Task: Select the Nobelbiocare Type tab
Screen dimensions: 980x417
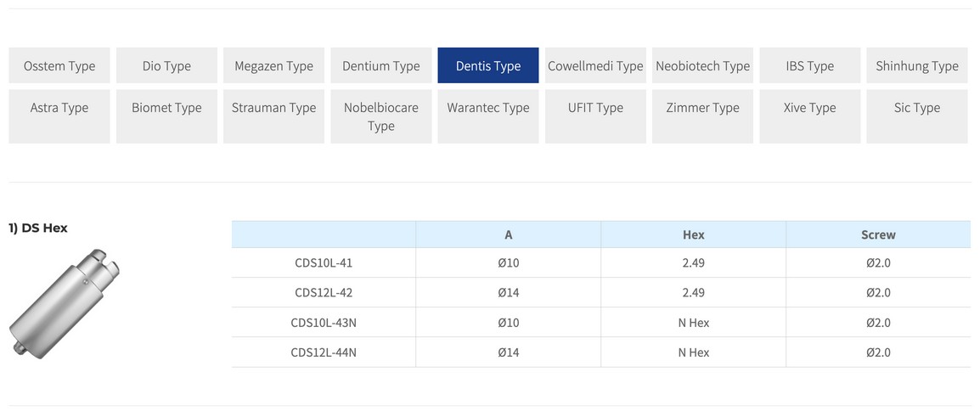Action: pos(381,116)
